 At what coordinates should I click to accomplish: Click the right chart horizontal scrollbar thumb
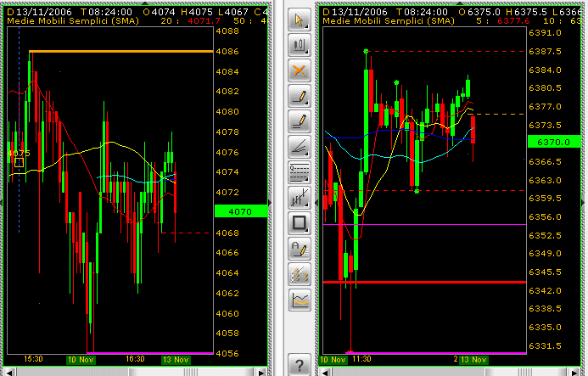tap(526, 373)
